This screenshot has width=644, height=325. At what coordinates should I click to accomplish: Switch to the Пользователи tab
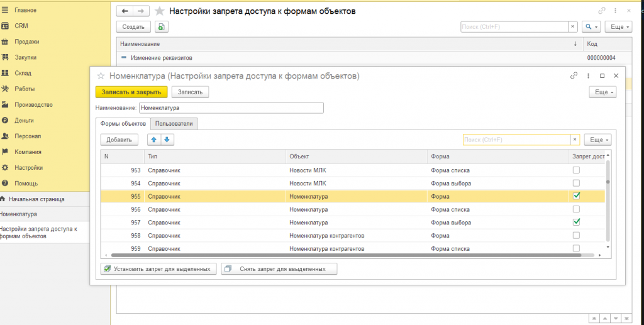175,123
